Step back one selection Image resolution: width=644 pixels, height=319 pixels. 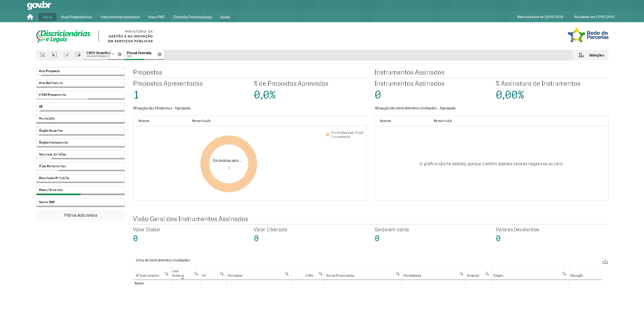tap(54, 55)
